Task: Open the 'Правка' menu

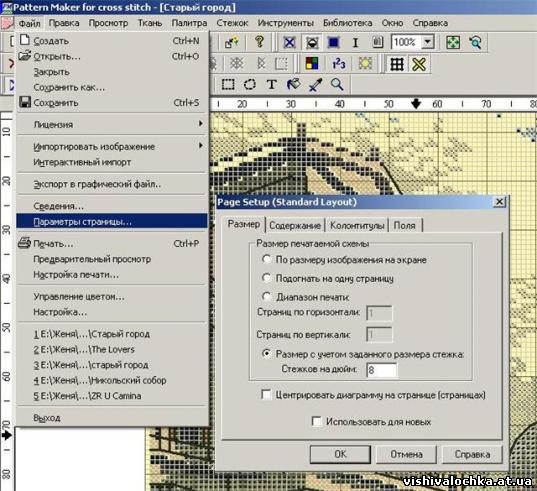Action: [64, 23]
